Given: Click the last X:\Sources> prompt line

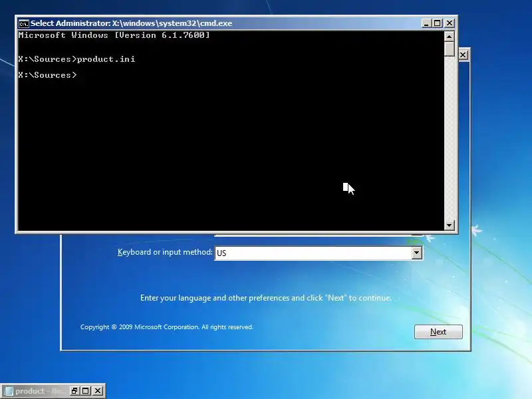Looking at the screenshot, I should [47, 75].
